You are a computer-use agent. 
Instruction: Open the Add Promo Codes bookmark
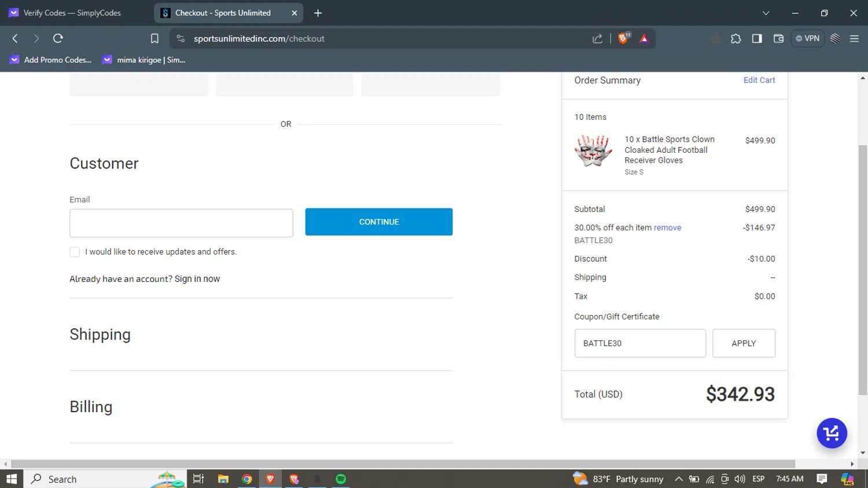[51, 60]
